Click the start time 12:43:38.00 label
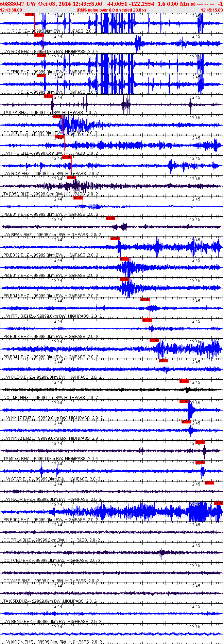This screenshot has width=223, height=644. click(x=11, y=10)
